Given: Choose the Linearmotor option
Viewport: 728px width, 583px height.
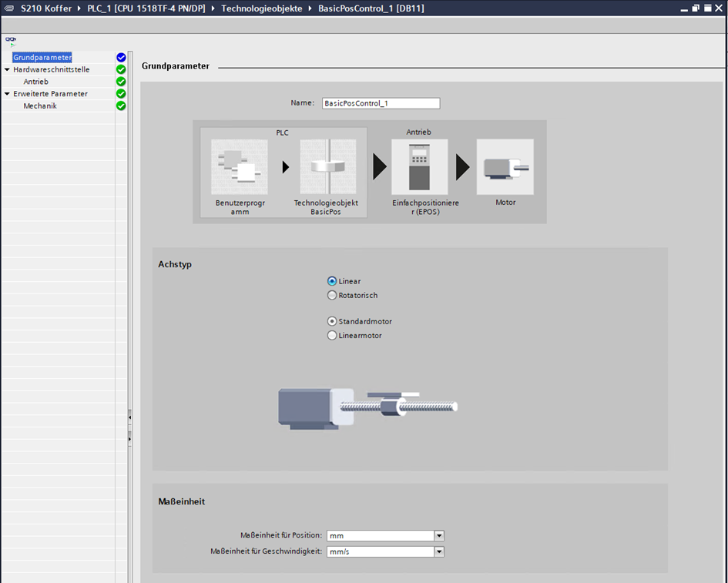Looking at the screenshot, I should [x=332, y=336].
